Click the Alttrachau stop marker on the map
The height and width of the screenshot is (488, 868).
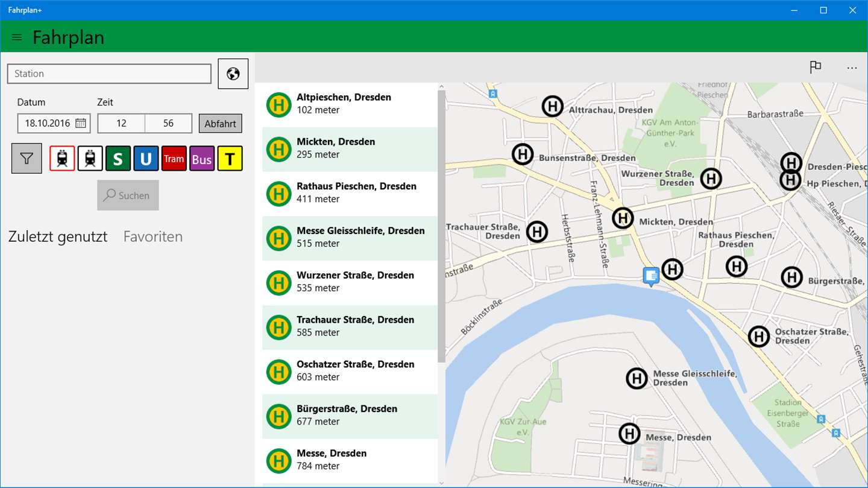pyautogui.click(x=552, y=106)
